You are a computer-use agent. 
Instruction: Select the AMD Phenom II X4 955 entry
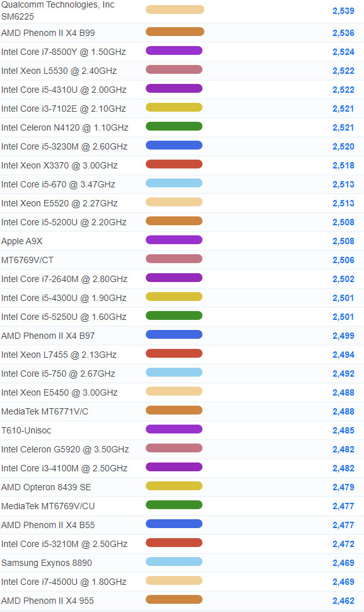(47, 601)
